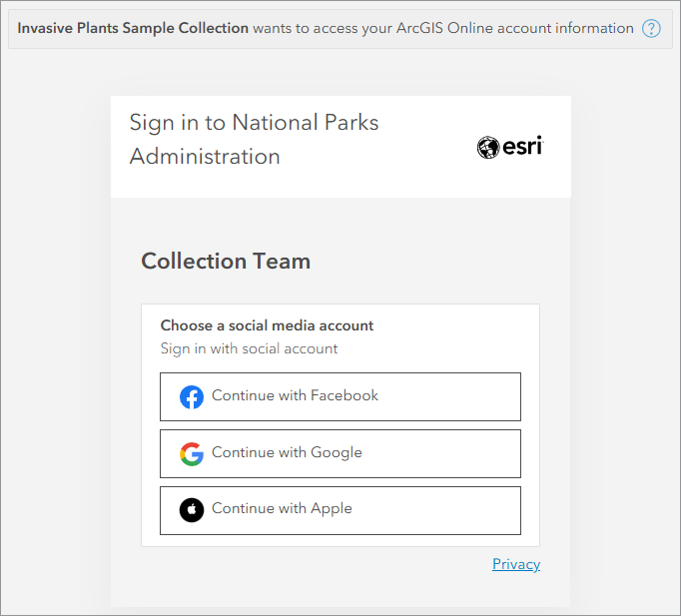This screenshot has width=681, height=616.
Task: Click the word 'Facebook' in the first button
Action: [x=344, y=395]
